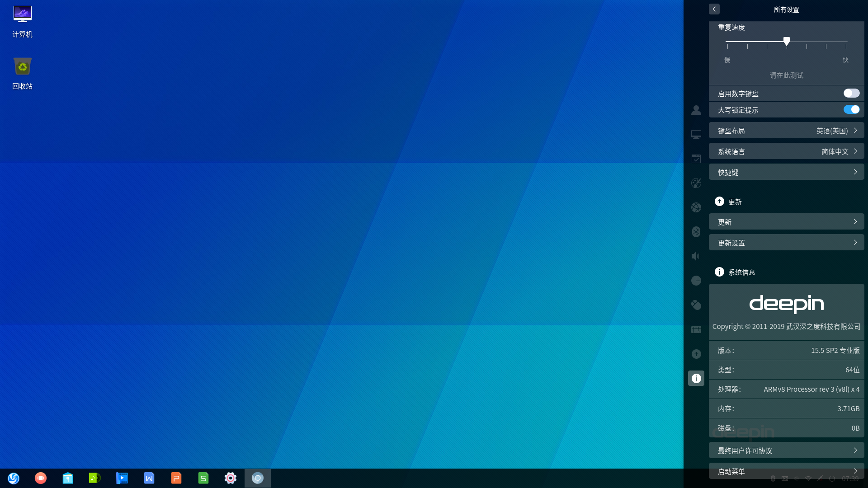
Task: Select the 回收站 desktop icon
Action: point(22,74)
